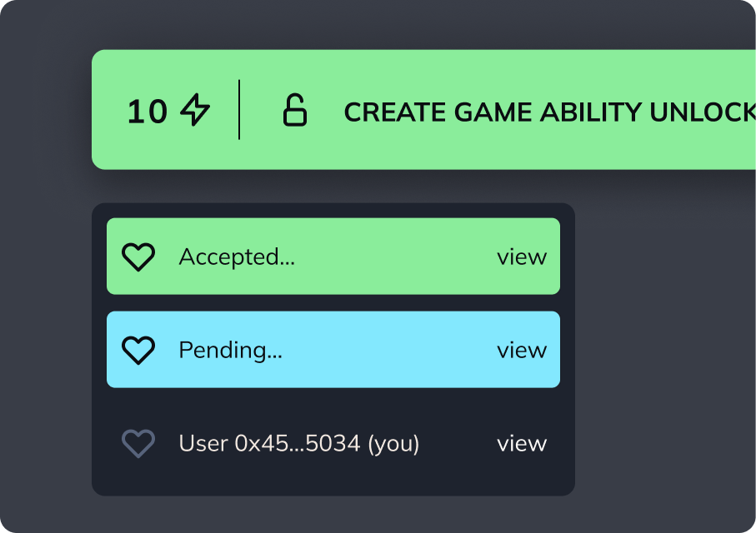
Task: Select the Pending list row
Action: point(333,350)
